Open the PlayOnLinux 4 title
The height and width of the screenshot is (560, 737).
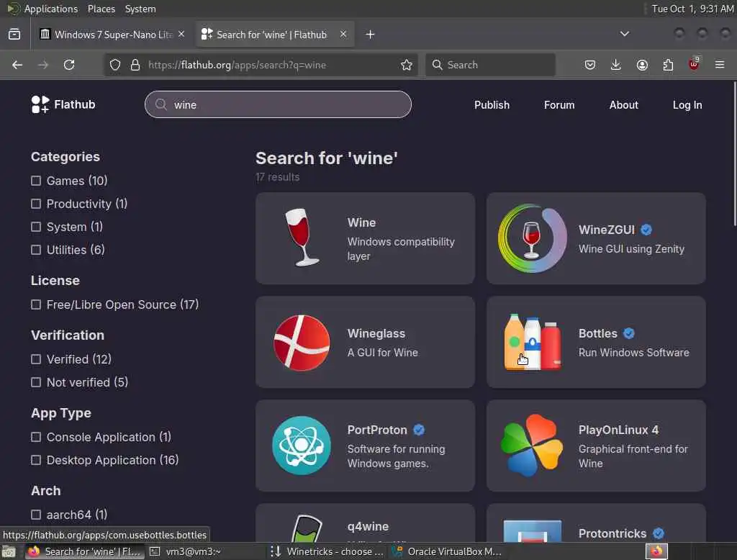(x=618, y=430)
